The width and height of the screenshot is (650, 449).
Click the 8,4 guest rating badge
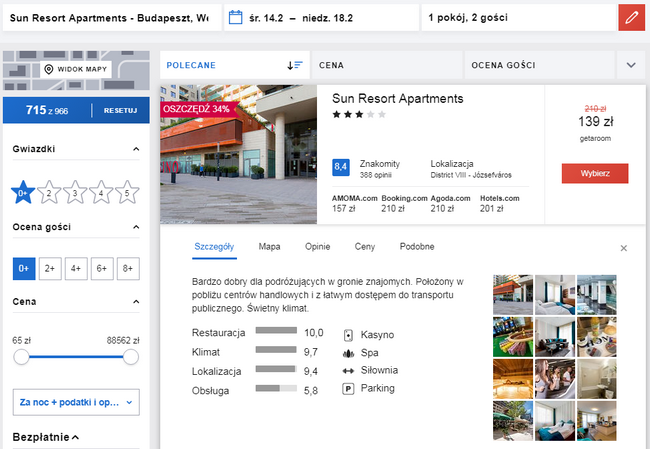tap(341, 167)
